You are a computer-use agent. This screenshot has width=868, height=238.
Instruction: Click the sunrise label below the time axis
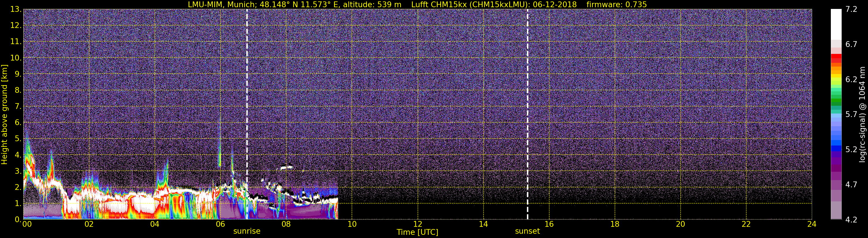click(x=247, y=231)
